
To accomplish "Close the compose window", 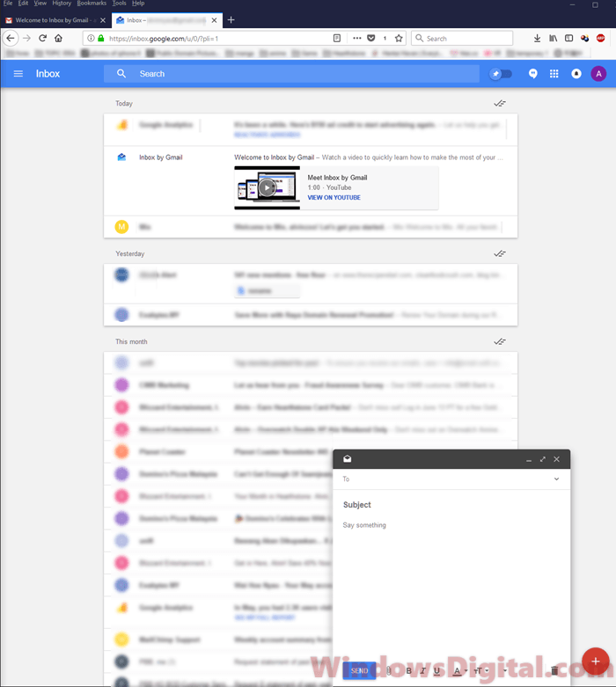I will pos(556,459).
